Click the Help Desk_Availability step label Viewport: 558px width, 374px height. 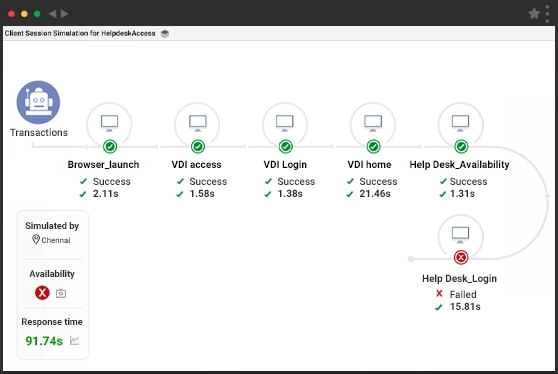(x=459, y=165)
